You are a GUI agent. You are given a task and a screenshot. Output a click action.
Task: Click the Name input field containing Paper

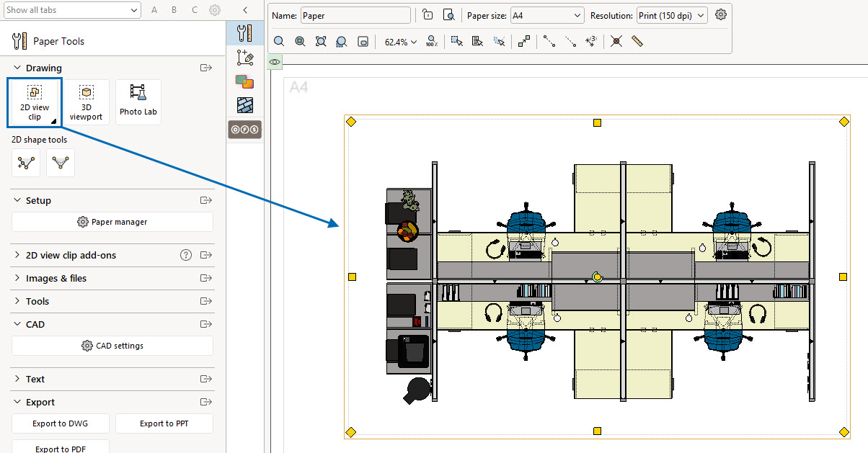pos(355,15)
